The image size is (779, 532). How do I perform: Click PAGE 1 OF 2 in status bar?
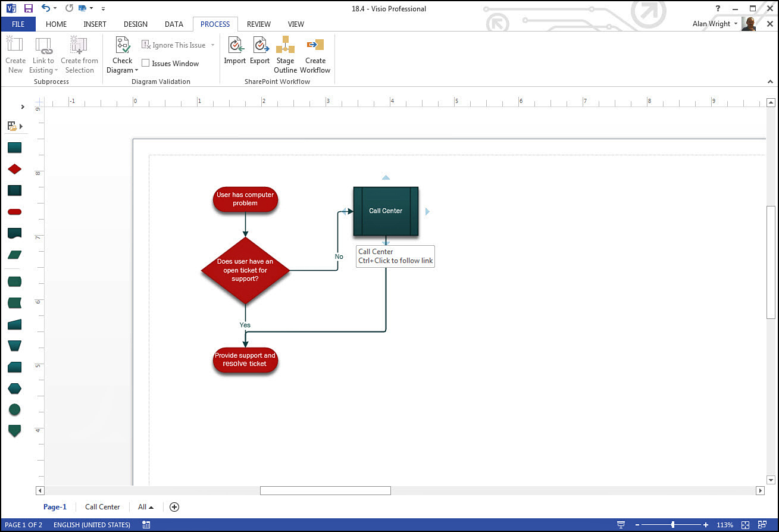point(24,525)
